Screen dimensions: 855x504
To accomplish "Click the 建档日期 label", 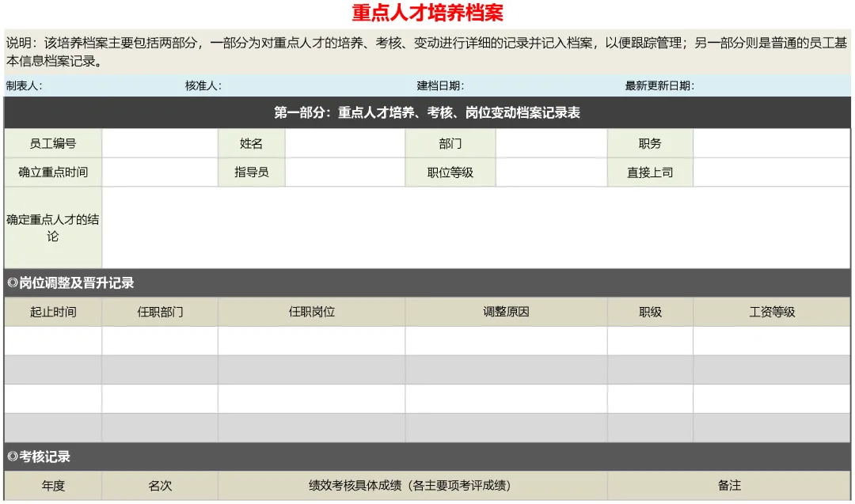I will click(x=440, y=85).
